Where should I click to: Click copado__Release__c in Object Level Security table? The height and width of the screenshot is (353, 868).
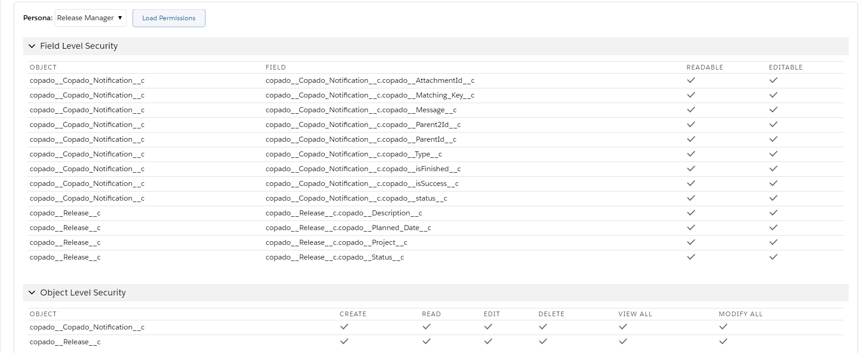tap(65, 342)
